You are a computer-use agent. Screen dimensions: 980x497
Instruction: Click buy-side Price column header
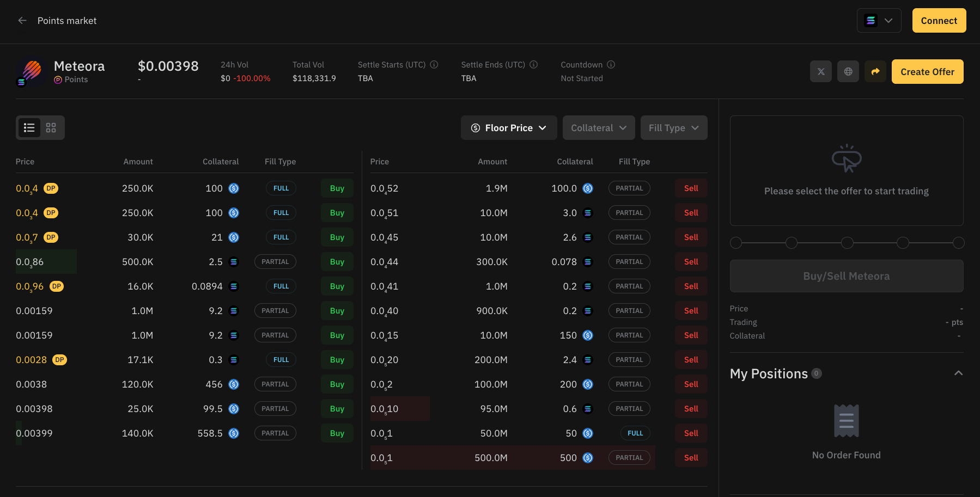pos(25,162)
